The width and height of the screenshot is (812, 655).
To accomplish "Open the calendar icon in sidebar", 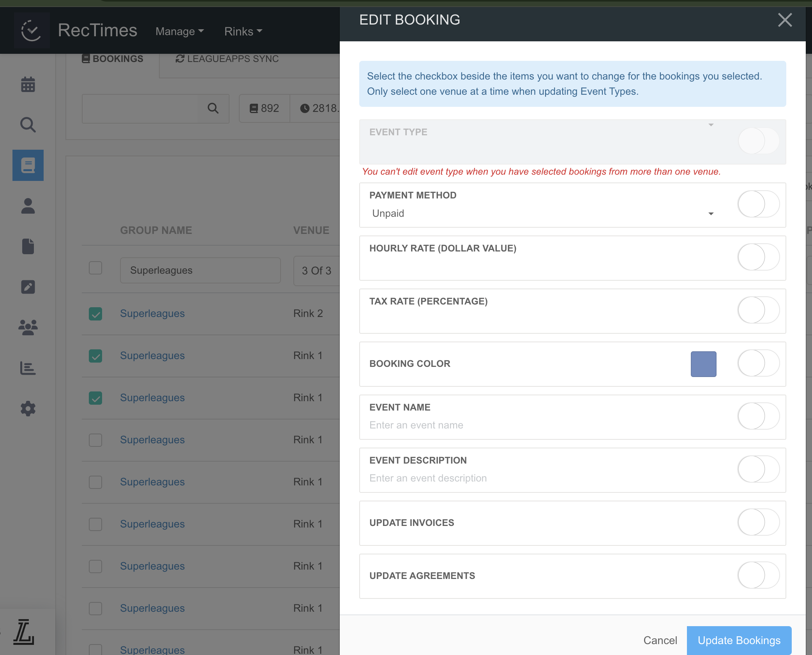I will tap(28, 84).
